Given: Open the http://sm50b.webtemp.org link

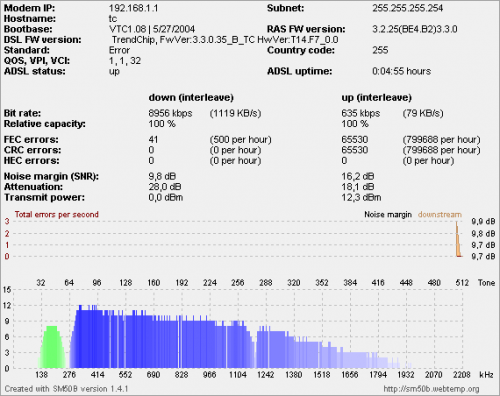Looking at the screenshot, I should click(431, 389).
